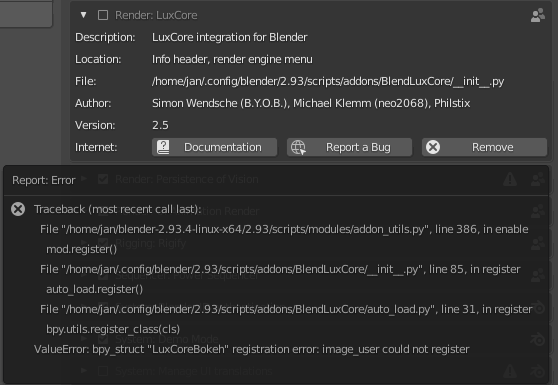Viewport: 558px width, 385px height.
Task: Click the globe icon on Report a Bug
Action: [298, 147]
